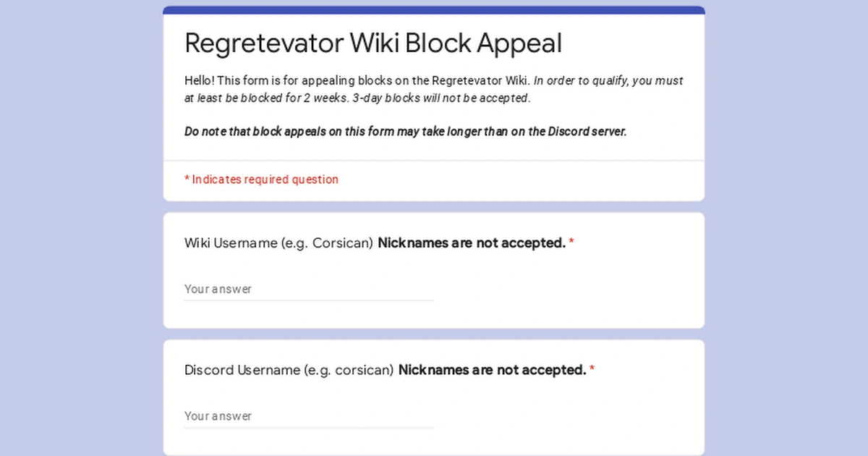Click the Your answer placeholder under Wiki Username
Viewport: 868px width, 456px height.
[218, 289]
